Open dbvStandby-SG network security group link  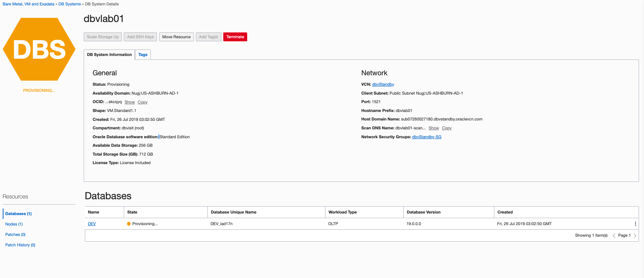[x=427, y=137]
